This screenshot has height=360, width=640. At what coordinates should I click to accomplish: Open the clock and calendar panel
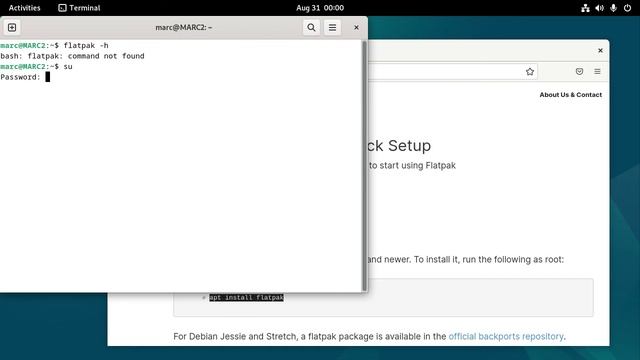(320, 8)
